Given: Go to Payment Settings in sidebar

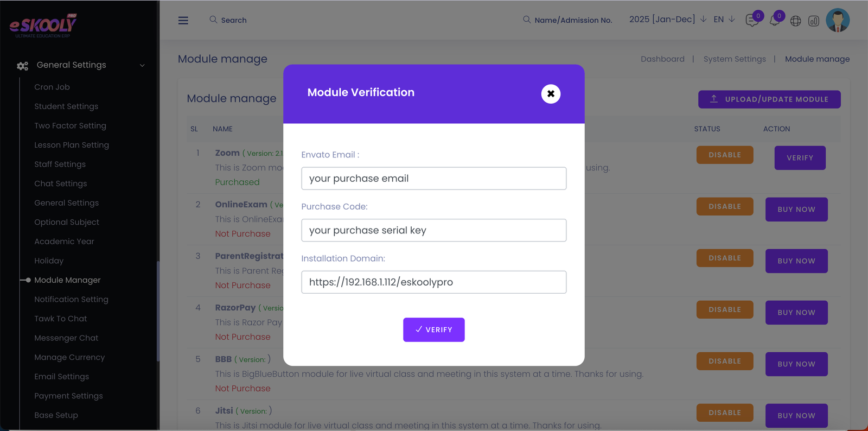Looking at the screenshot, I should 68,396.
